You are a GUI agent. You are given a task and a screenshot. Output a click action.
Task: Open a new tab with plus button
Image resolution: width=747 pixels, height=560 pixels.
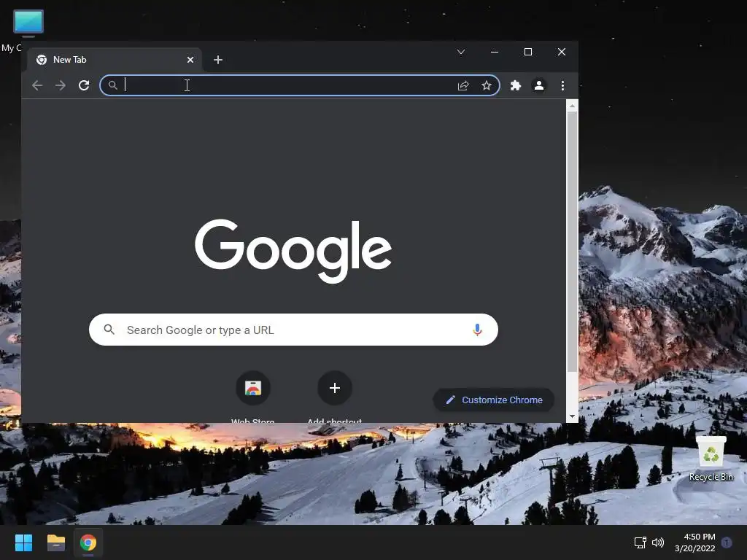coord(218,60)
